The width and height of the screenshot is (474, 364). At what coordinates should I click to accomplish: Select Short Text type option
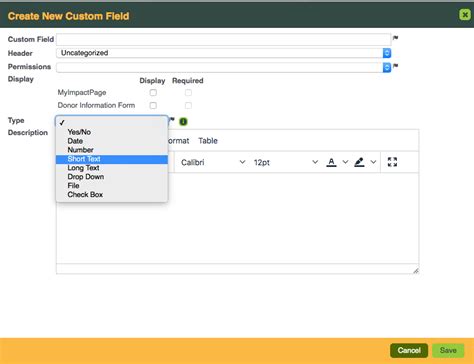(112, 159)
